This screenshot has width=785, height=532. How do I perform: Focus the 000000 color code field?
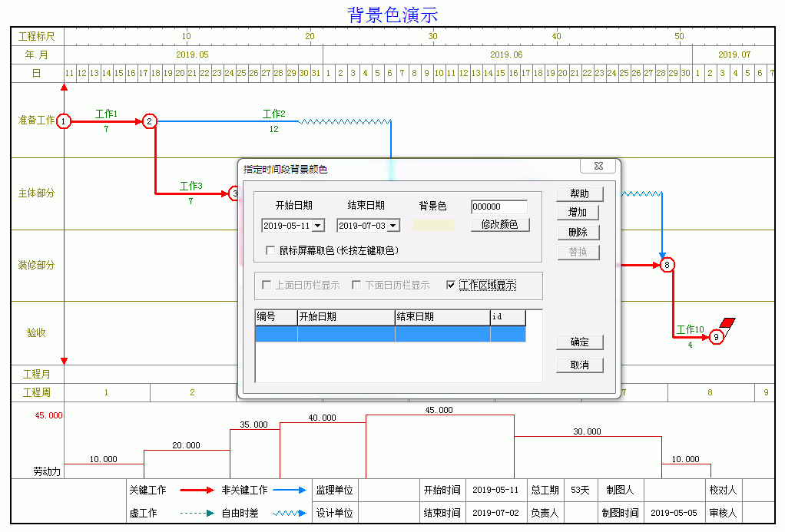click(x=499, y=207)
